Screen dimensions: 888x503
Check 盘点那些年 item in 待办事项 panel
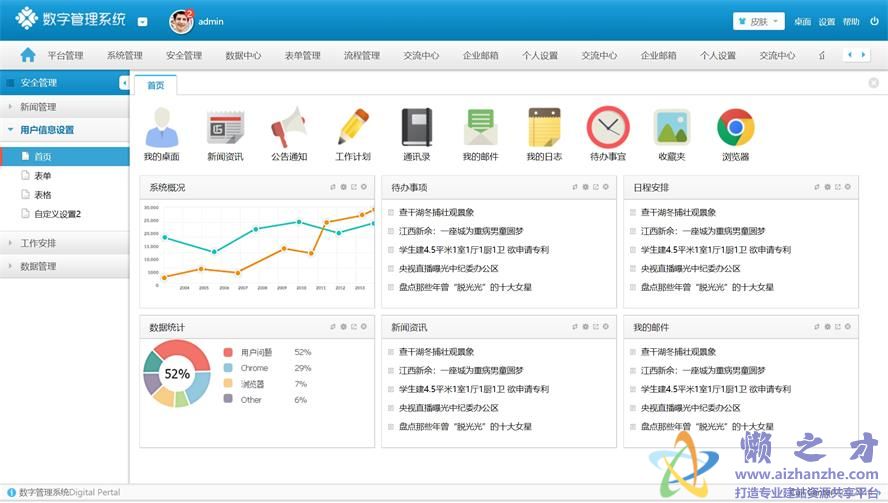pyautogui.click(x=391, y=287)
